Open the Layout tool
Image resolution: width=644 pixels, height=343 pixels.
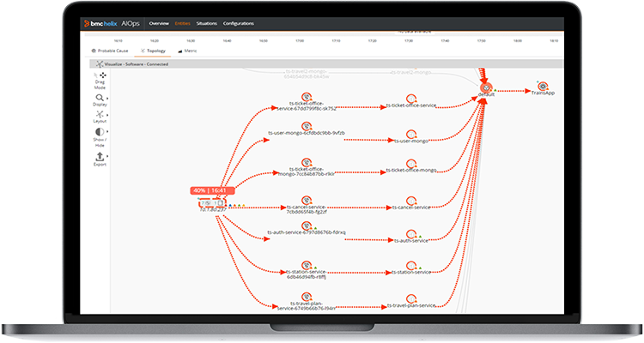[100, 114]
